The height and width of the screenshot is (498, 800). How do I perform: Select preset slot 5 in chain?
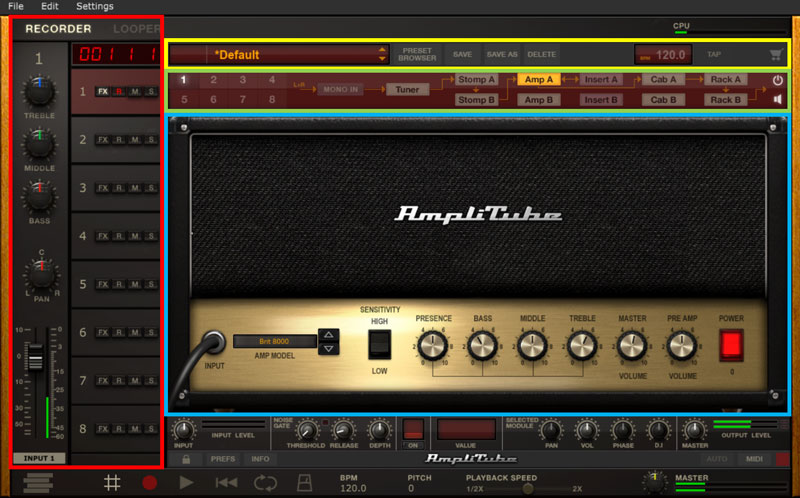(x=184, y=99)
